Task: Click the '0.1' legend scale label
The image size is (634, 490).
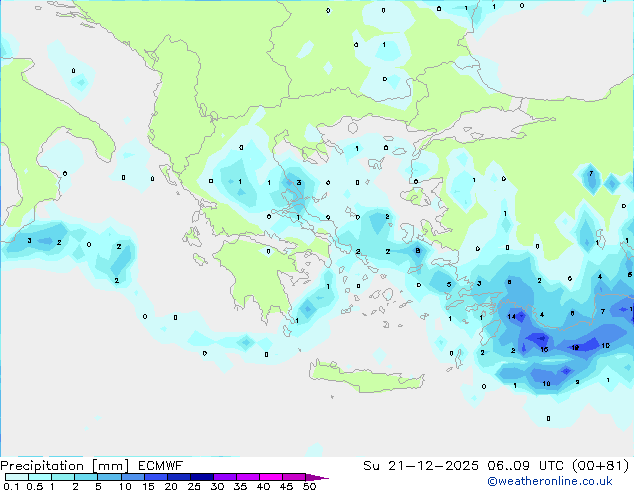Action: point(11,486)
